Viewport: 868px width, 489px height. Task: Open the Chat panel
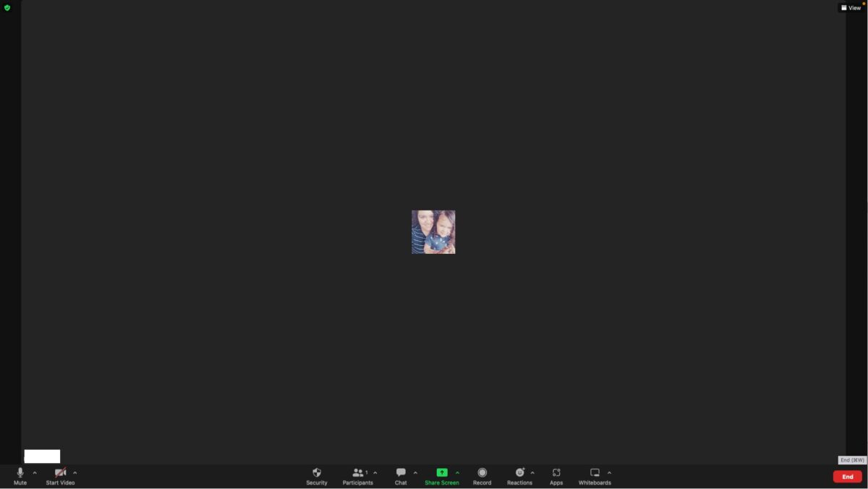[401, 476]
